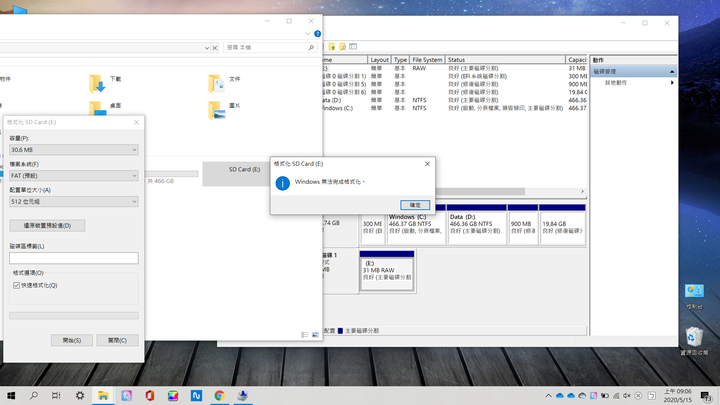Click the search magnifier icon in File Explorer
Image resolution: width=720 pixels, height=405 pixels.
pyautogui.click(x=311, y=47)
